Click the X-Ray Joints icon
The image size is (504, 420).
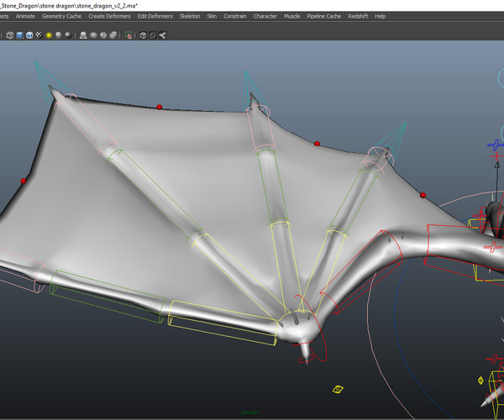click(162, 35)
